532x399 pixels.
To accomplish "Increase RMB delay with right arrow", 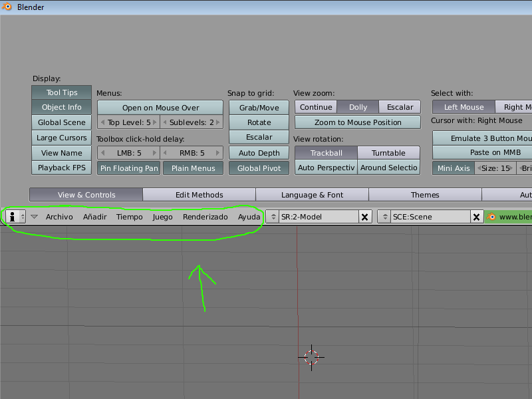I will tap(218, 153).
